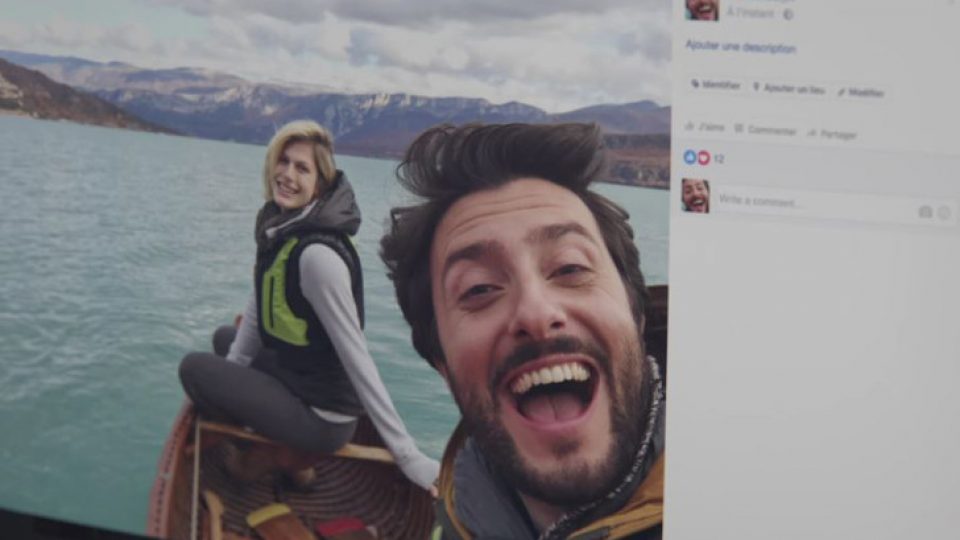
Task: Click the Identifier tag button
Action: [x=716, y=85]
